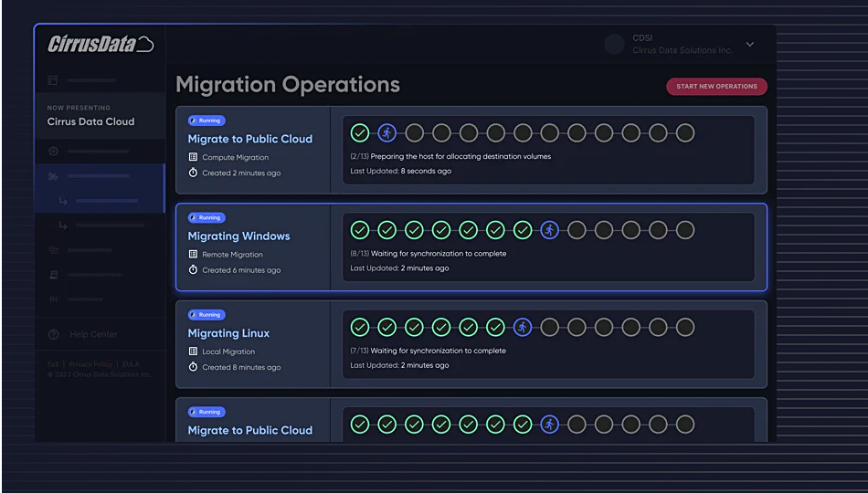This screenshot has height=493, width=868.
Task: Click the START NEW OPERATIONS button
Action: pyautogui.click(x=716, y=87)
